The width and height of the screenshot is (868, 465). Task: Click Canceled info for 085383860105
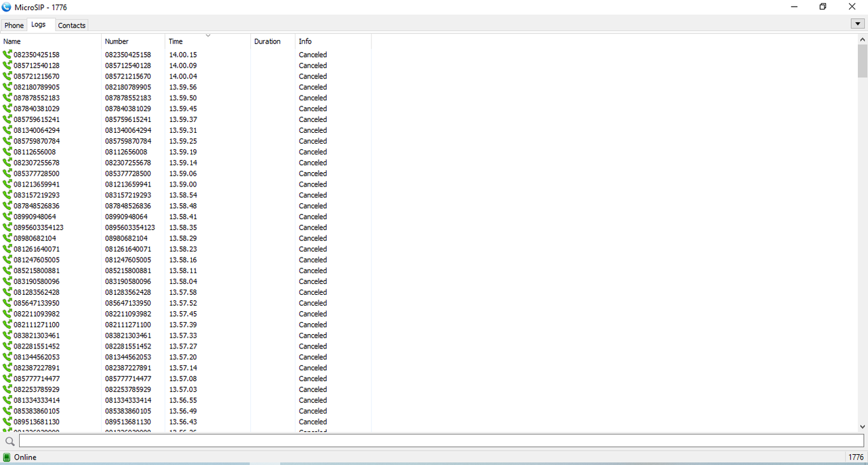pyautogui.click(x=313, y=411)
